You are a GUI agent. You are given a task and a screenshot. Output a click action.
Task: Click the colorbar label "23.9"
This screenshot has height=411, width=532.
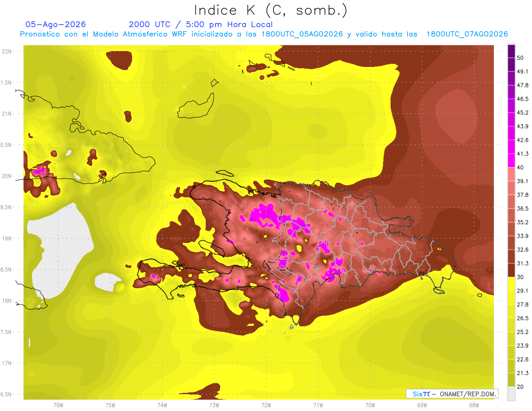coord(522,345)
